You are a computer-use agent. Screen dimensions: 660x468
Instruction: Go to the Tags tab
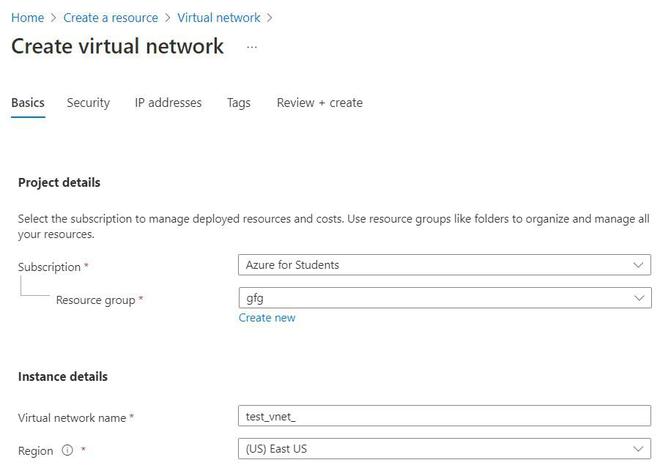click(239, 103)
